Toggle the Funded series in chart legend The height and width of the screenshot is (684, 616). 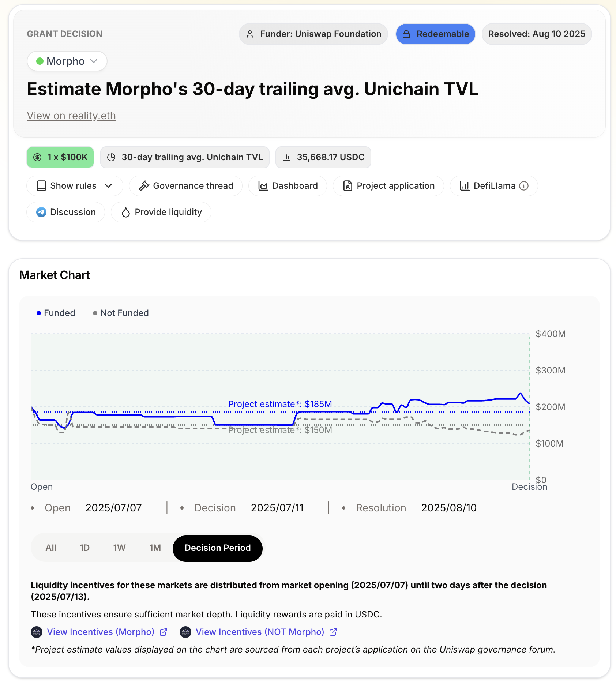56,313
